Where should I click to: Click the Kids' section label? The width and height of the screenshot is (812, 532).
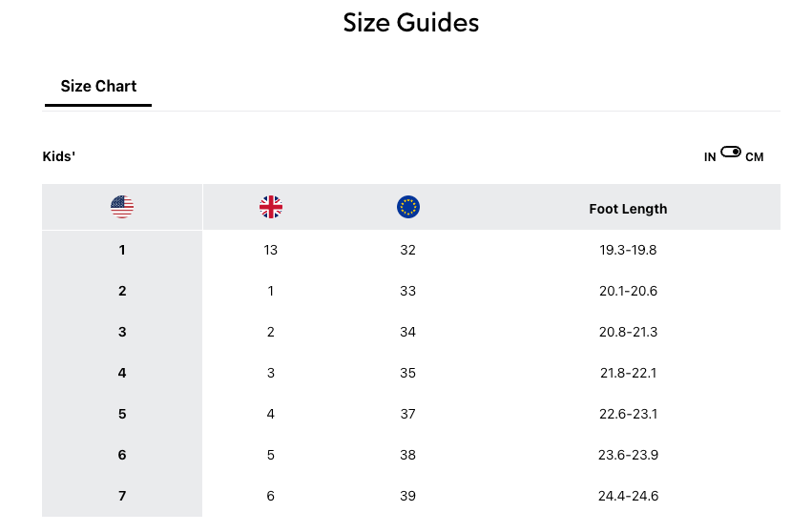[59, 156]
